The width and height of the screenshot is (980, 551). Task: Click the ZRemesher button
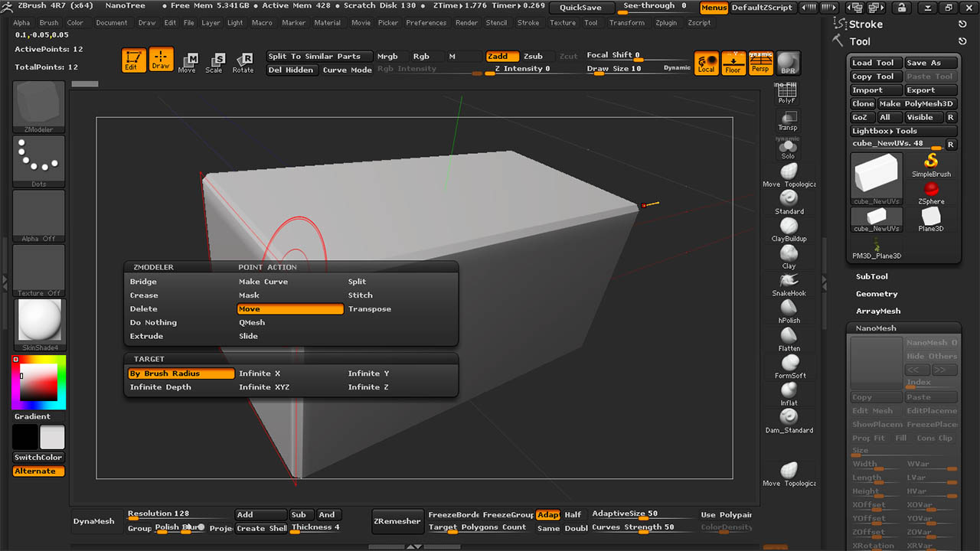point(397,522)
